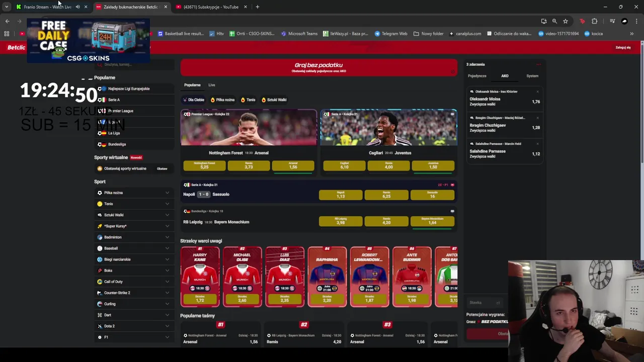
Task: Open the bet slip options dots menu
Action: click(538, 64)
